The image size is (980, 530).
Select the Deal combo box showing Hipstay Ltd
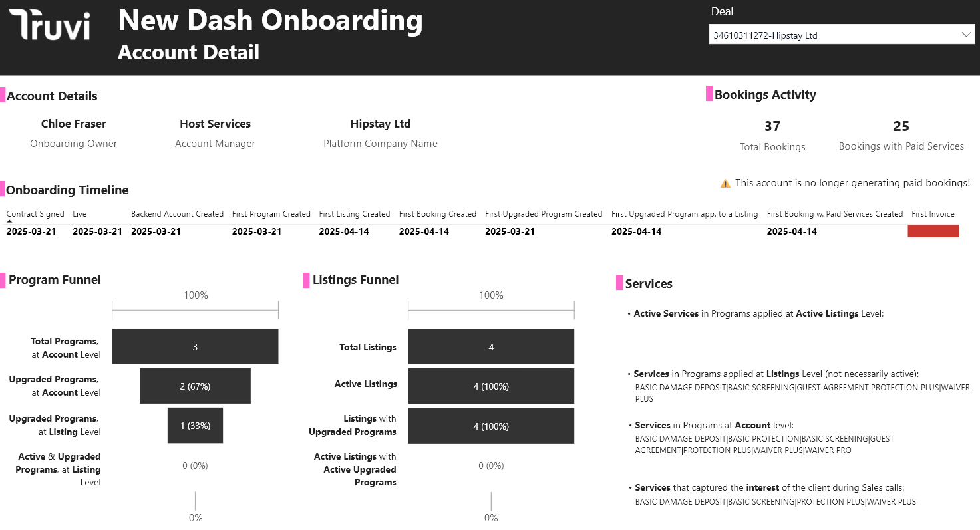pyautogui.click(x=832, y=35)
